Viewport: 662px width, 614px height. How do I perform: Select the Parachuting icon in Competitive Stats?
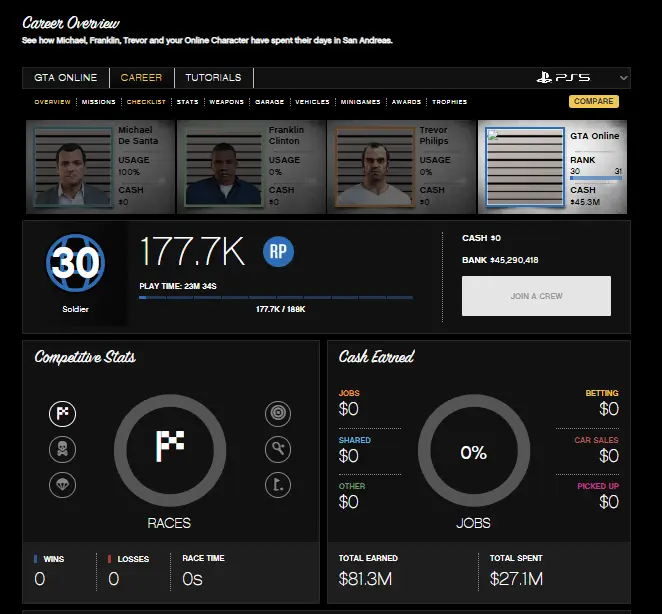(x=62, y=485)
